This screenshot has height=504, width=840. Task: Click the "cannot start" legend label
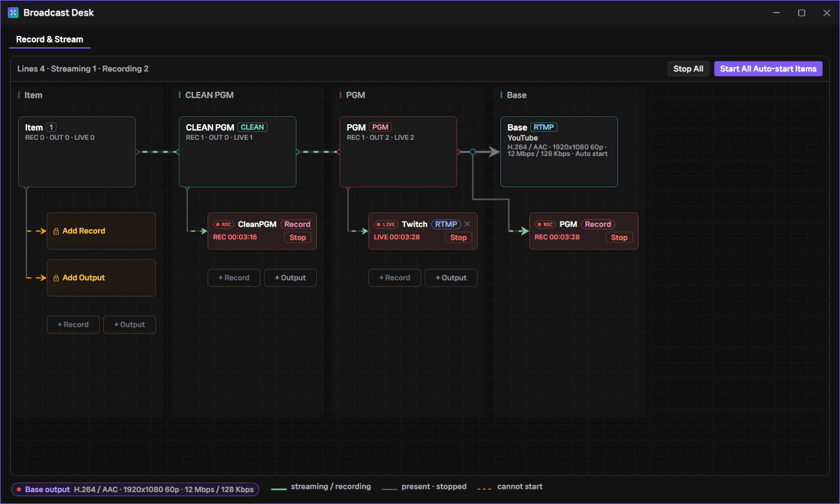(520, 487)
